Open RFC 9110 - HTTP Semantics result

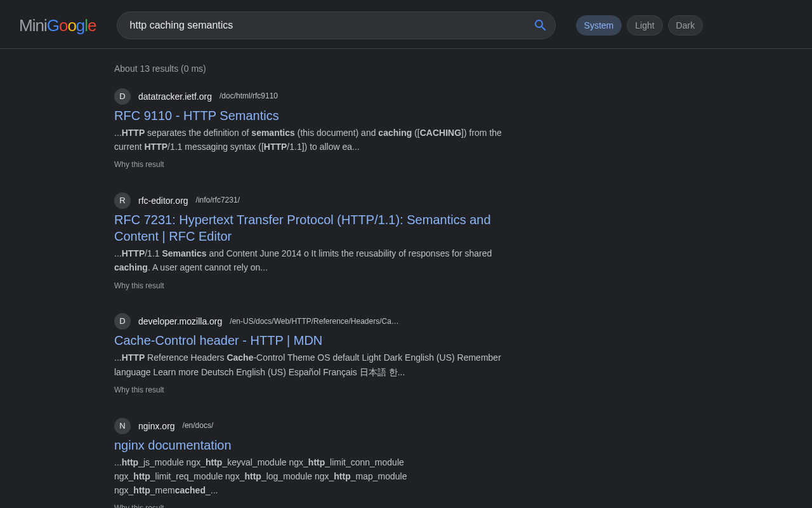pyautogui.click(x=197, y=116)
